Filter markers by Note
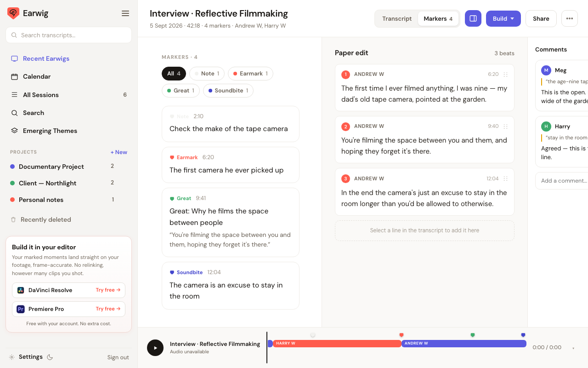Image resolution: width=588 pixels, height=368 pixels. point(207,74)
